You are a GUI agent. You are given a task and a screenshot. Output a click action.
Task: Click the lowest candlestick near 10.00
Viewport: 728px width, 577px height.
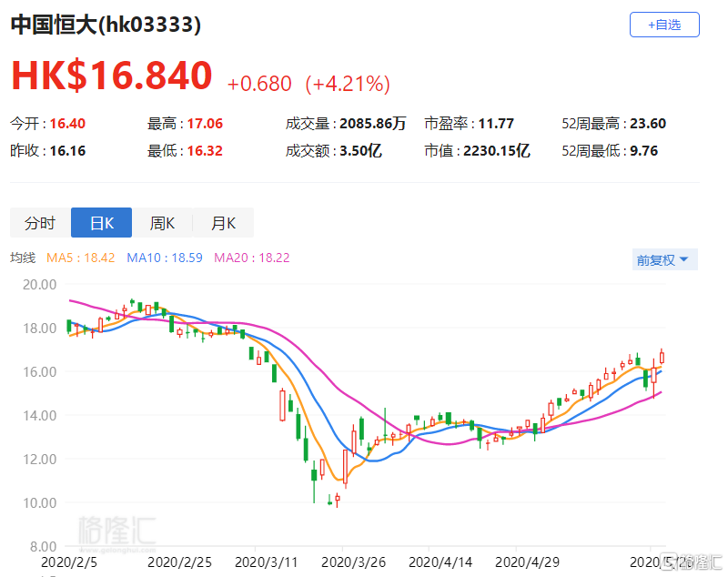tap(338, 500)
